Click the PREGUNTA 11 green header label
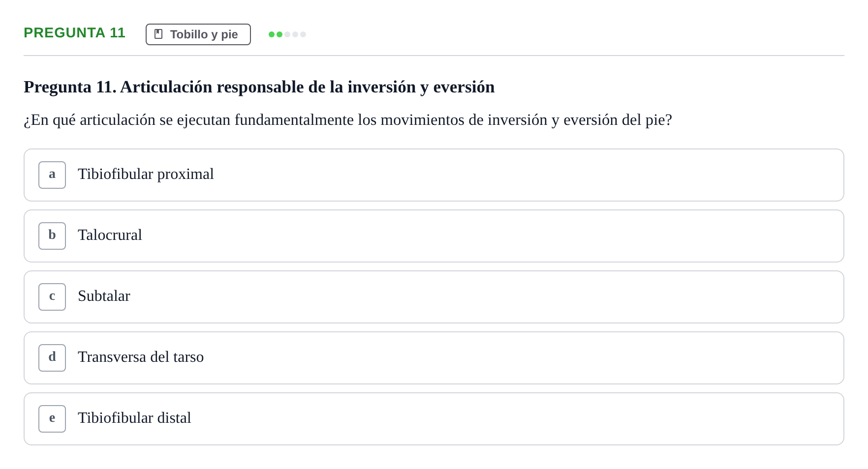The image size is (868, 469). (75, 33)
